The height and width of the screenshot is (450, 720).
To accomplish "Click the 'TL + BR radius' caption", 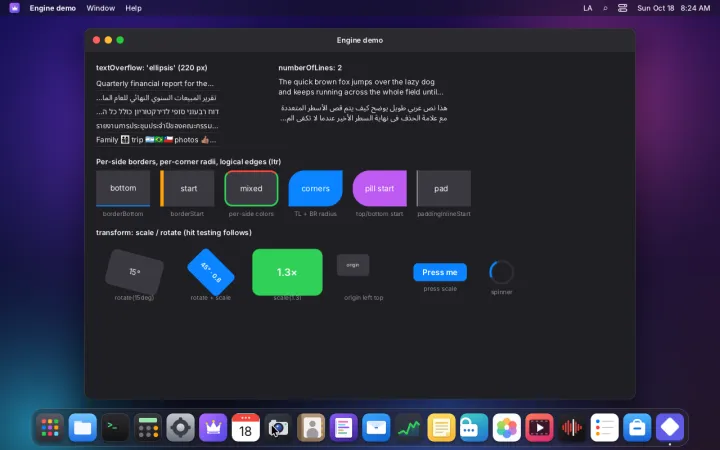I will point(315,214).
